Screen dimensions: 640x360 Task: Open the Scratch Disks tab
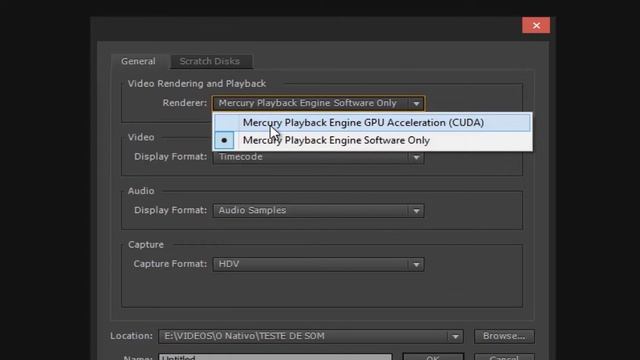click(x=210, y=61)
